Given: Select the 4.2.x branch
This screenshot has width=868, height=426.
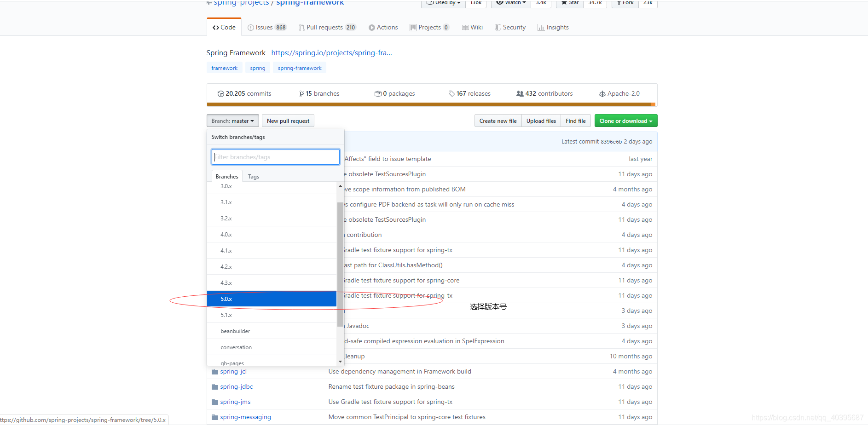Looking at the screenshot, I should tap(272, 267).
